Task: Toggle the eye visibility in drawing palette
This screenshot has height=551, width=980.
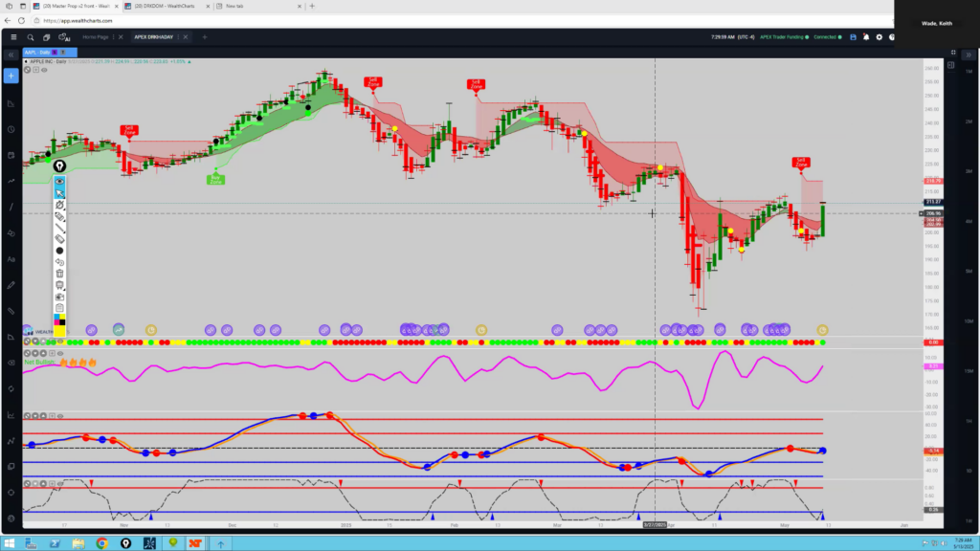Action: [59, 181]
